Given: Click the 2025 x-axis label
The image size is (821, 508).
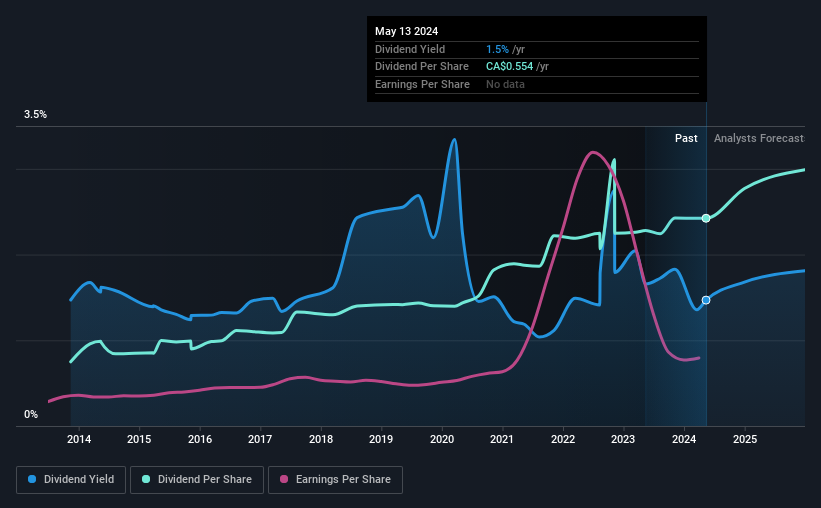Looking at the screenshot, I should pyautogui.click(x=745, y=439).
